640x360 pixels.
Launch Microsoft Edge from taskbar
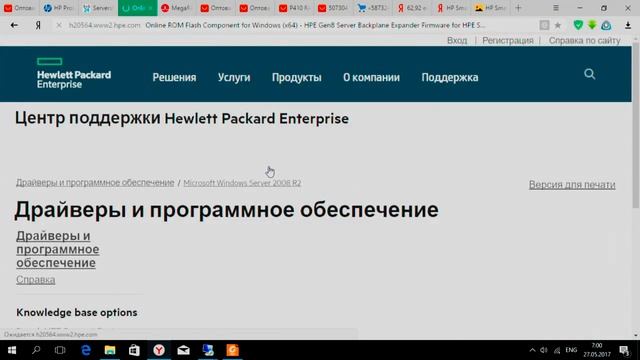[86, 350]
